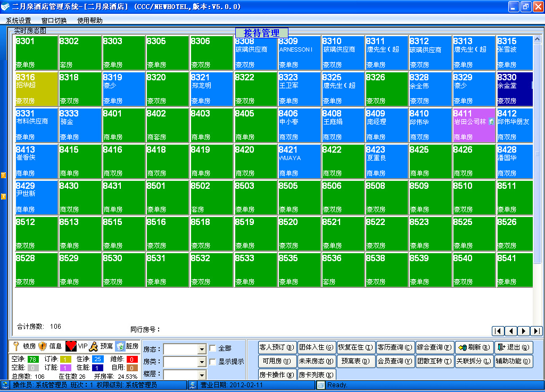Click the 未来房态 (H) button
The width and height of the screenshot is (545, 392).
pos(316,361)
